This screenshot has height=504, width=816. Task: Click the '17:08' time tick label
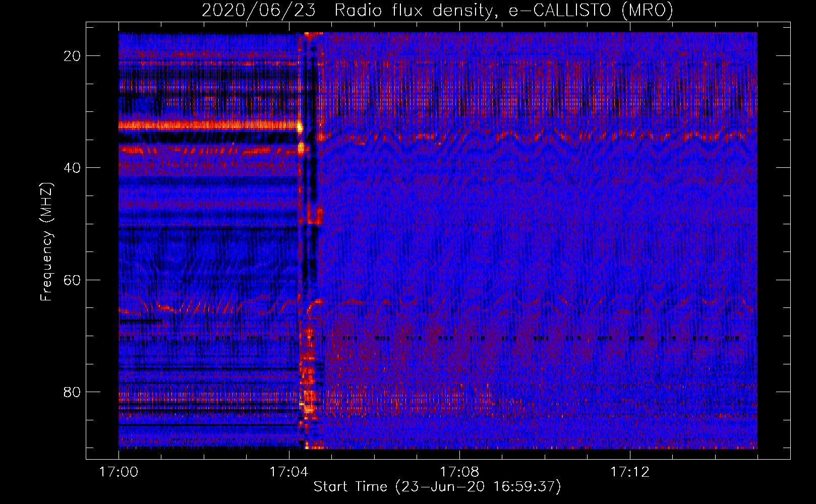click(x=459, y=472)
